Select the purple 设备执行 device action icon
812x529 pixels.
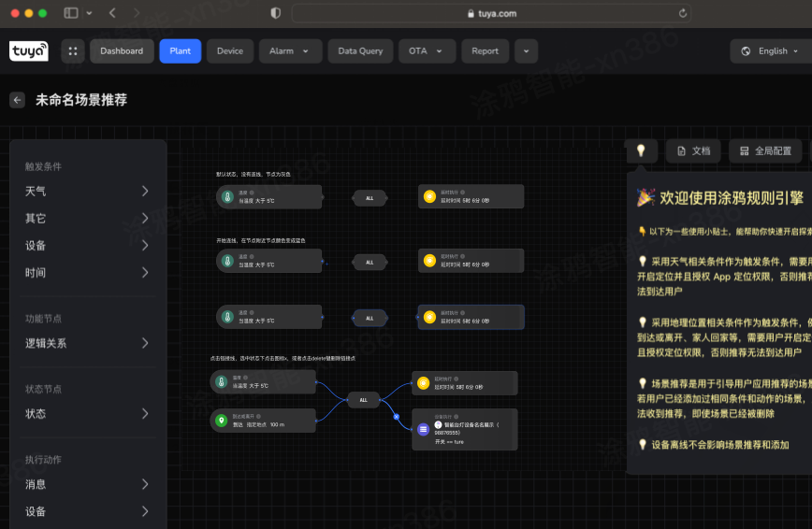point(423,429)
